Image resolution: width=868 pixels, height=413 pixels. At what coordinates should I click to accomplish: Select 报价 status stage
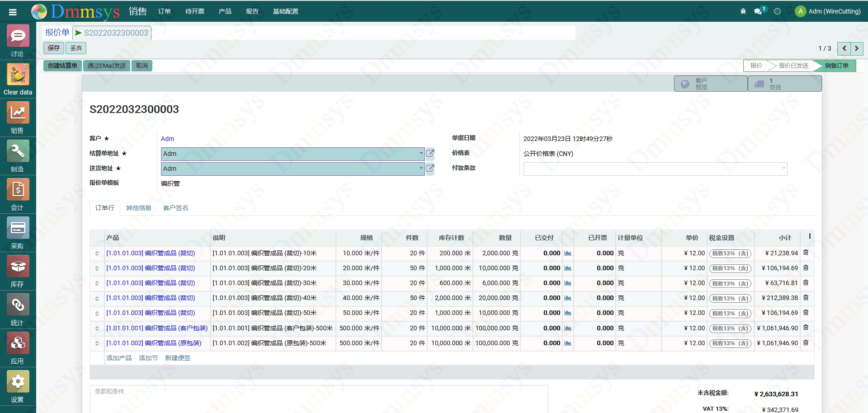click(x=756, y=66)
